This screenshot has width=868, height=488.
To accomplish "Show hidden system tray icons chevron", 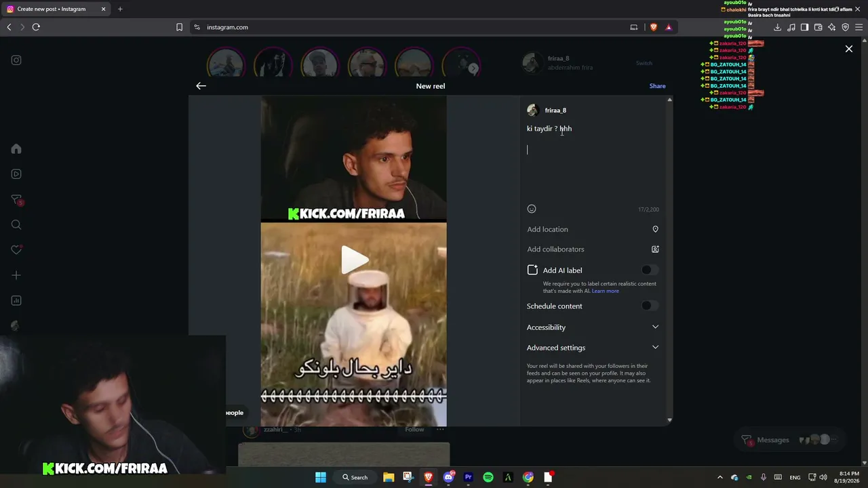I will pos(720,477).
